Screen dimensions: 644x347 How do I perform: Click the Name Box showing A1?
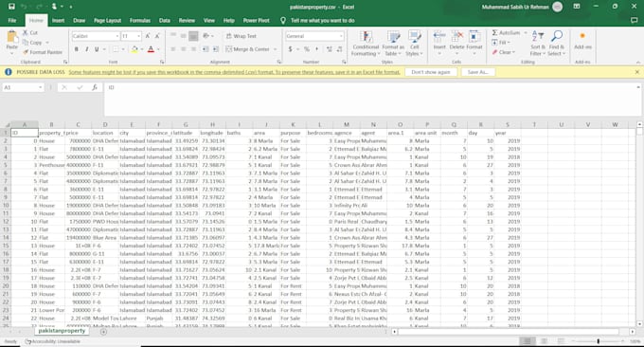pyautogui.click(x=23, y=87)
